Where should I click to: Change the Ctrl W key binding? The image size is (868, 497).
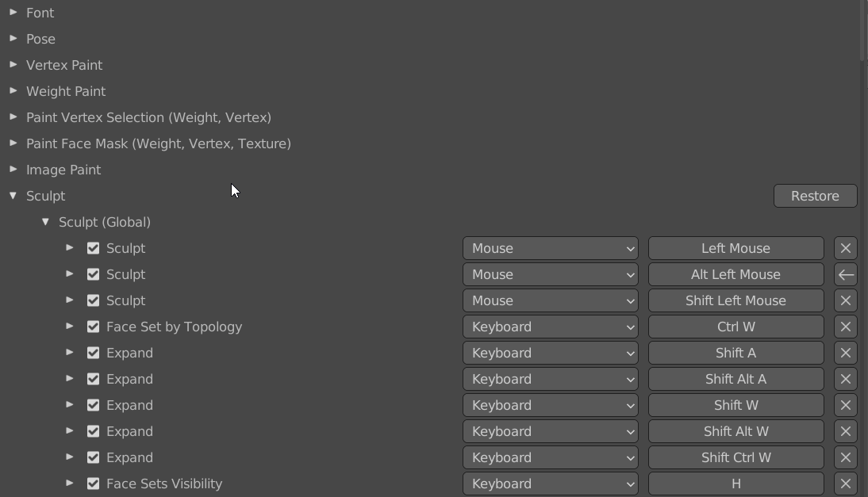coord(735,327)
